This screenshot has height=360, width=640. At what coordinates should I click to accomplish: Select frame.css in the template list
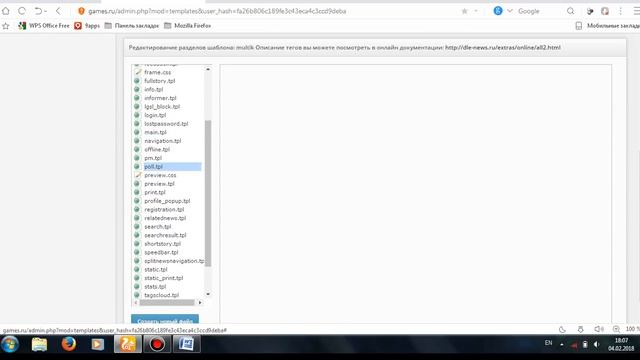click(158, 72)
